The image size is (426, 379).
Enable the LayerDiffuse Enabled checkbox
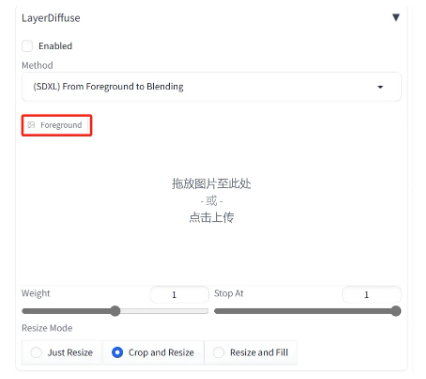click(27, 46)
